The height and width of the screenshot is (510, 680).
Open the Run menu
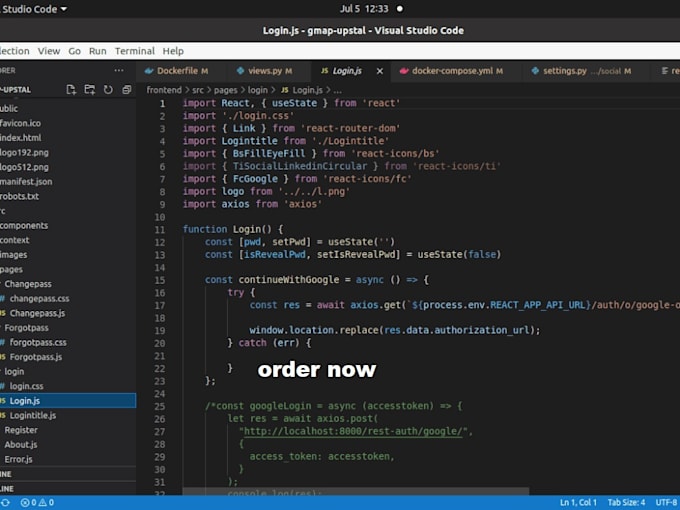coord(98,51)
